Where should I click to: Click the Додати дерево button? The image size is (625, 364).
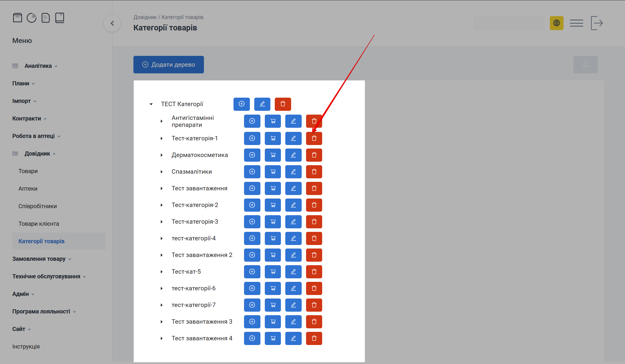(169, 65)
